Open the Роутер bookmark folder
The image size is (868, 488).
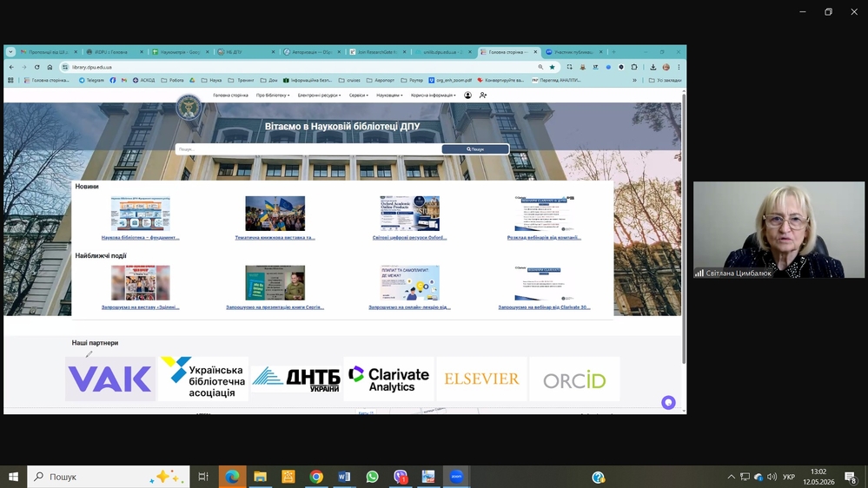click(x=412, y=80)
